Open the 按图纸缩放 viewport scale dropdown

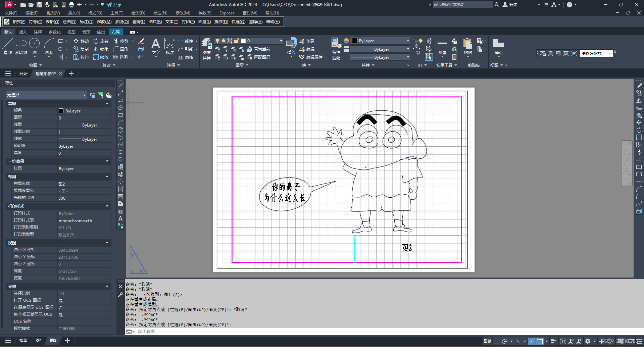[596, 53]
